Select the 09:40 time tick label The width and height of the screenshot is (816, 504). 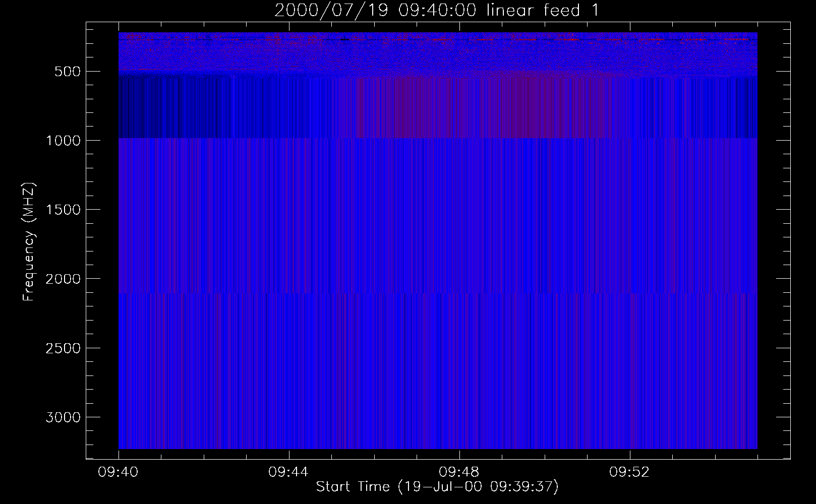119,472
